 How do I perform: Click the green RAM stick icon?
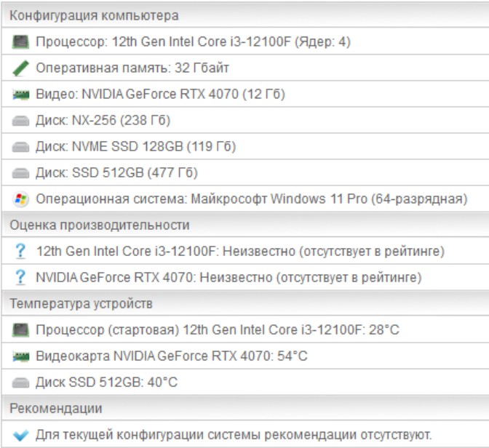pyautogui.click(x=20, y=68)
